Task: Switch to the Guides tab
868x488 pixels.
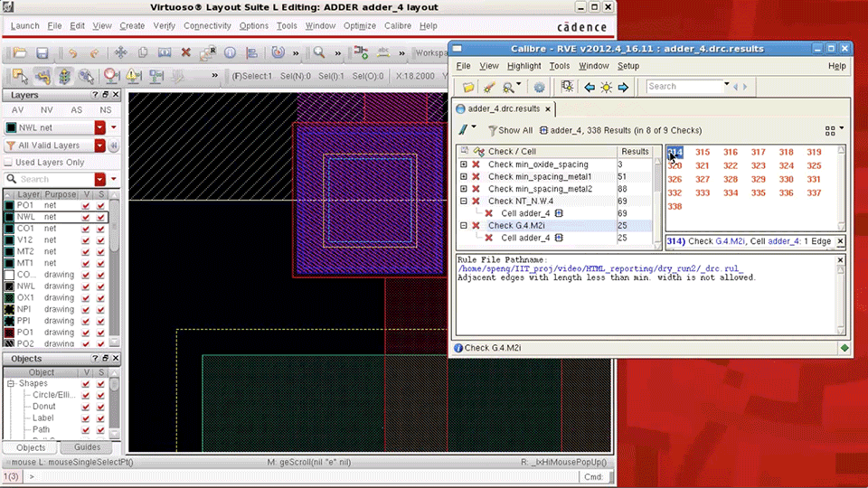Action: pos(87,447)
